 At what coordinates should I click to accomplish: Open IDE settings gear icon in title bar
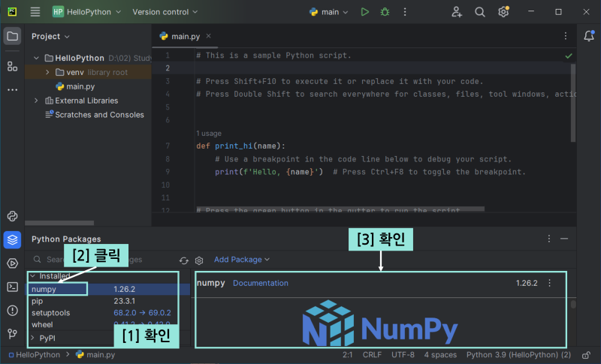point(503,12)
